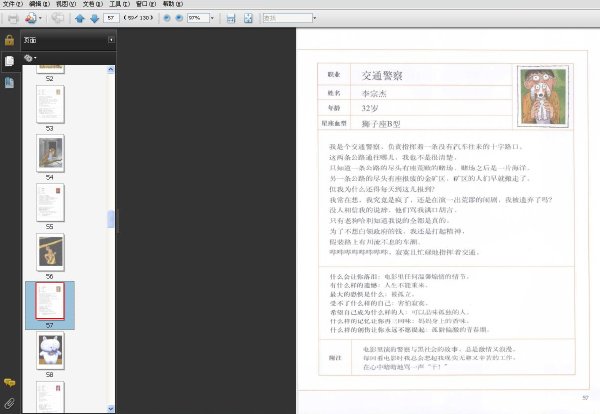The width and height of the screenshot is (600, 414).
Task: Click the fit one full page icon
Action: coord(248,18)
